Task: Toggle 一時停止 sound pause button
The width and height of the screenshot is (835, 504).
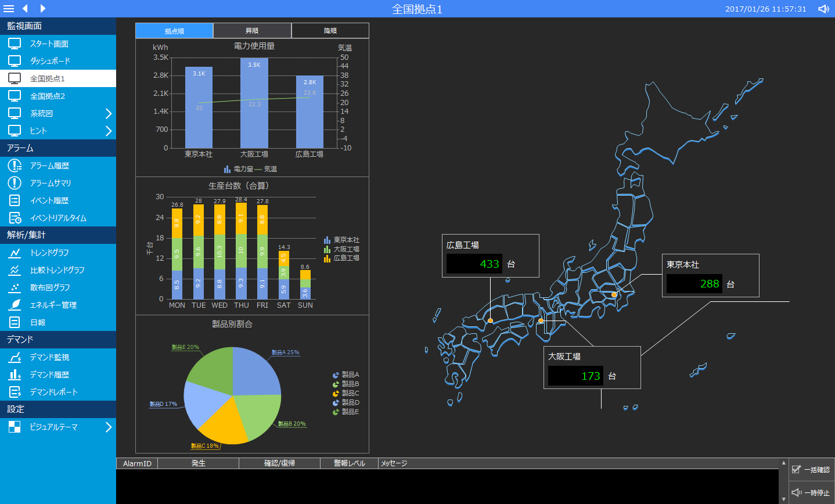Action: [811, 492]
